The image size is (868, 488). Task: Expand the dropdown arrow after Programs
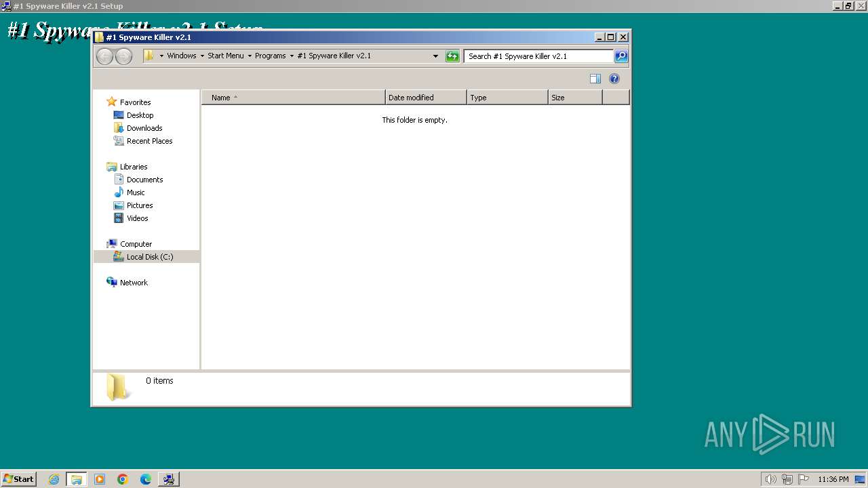click(x=292, y=56)
